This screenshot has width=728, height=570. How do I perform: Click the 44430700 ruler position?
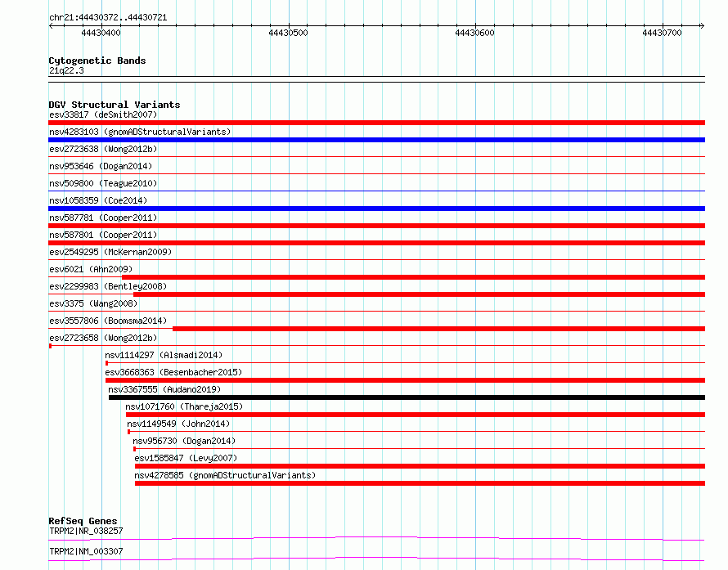[x=662, y=33]
